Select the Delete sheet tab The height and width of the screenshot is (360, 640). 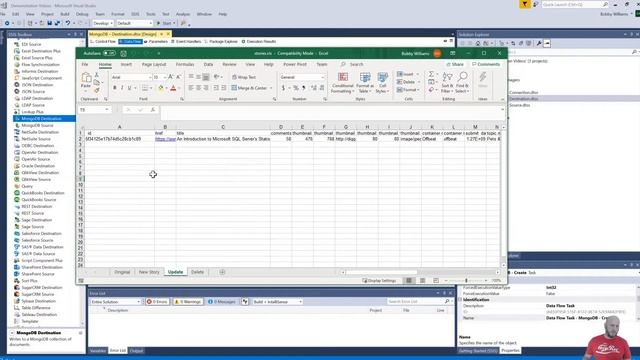point(198,272)
